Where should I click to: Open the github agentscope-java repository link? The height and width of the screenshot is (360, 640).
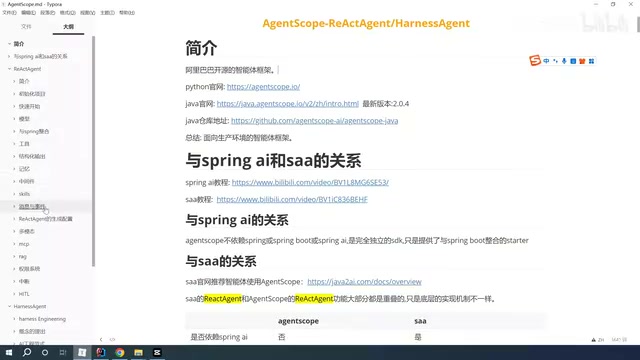314,121
